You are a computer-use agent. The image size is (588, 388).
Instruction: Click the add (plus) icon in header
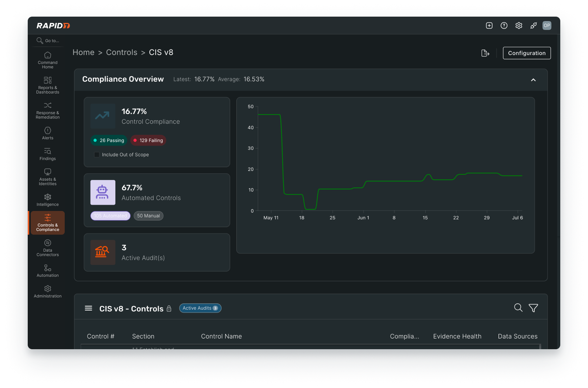(489, 25)
